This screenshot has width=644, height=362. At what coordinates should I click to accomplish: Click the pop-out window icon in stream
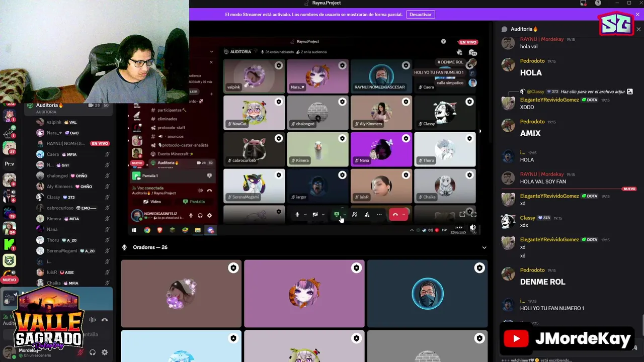pyautogui.click(x=462, y=215)
